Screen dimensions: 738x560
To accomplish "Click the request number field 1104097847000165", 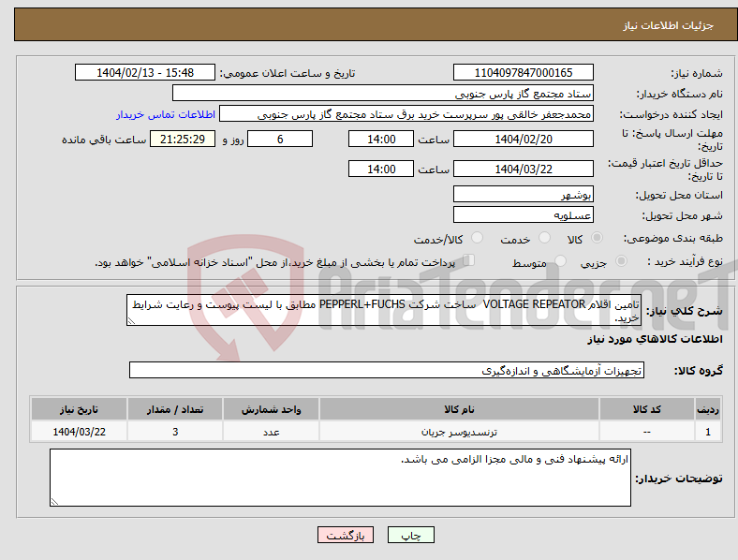I will [x=523, y=72].
